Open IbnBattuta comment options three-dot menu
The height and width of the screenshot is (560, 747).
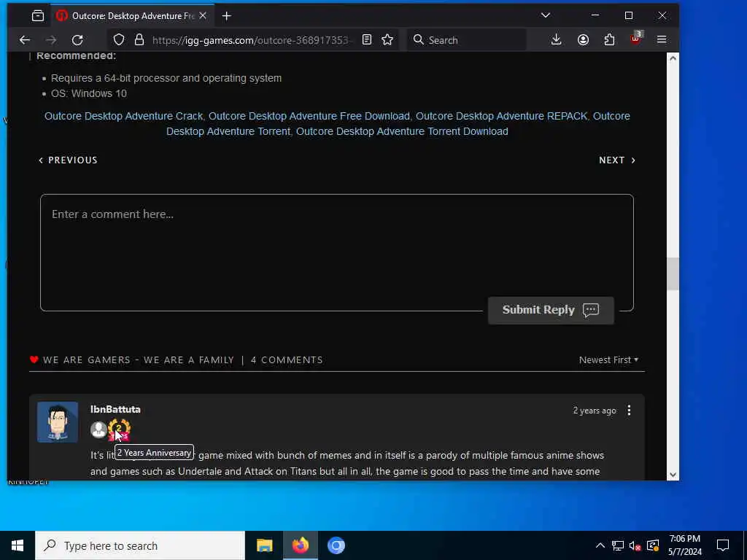(629, 411)
